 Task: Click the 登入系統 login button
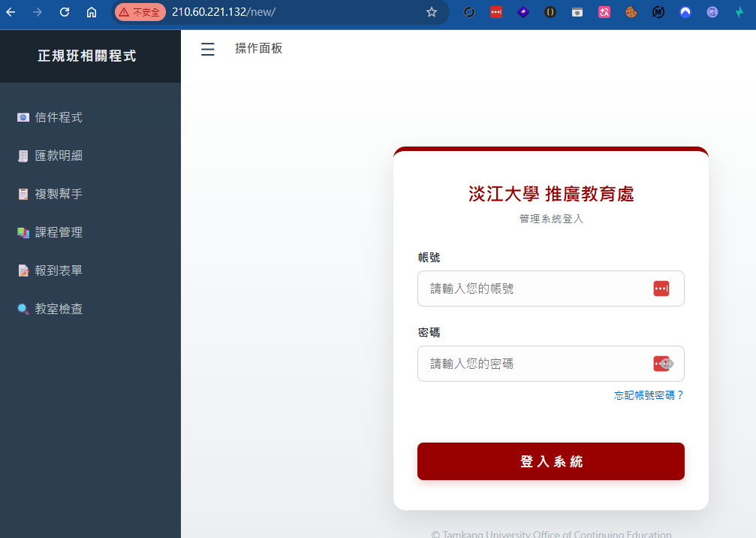tap(550, 461)
